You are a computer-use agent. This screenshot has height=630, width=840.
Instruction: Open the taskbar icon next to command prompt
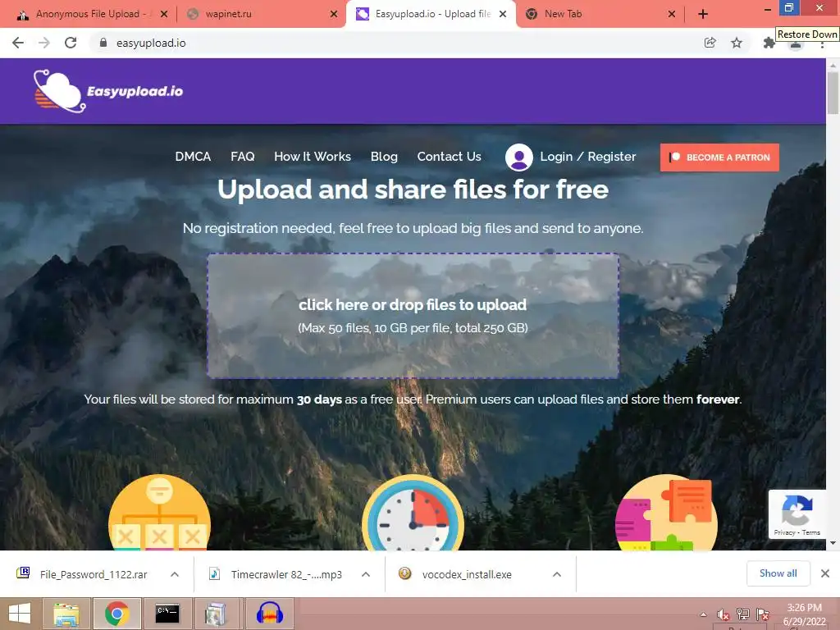217,614
